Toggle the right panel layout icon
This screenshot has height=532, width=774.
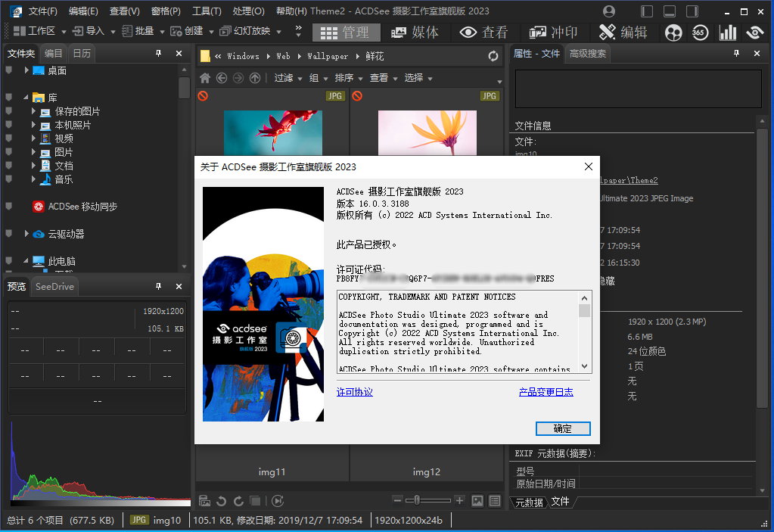[692, 11]
